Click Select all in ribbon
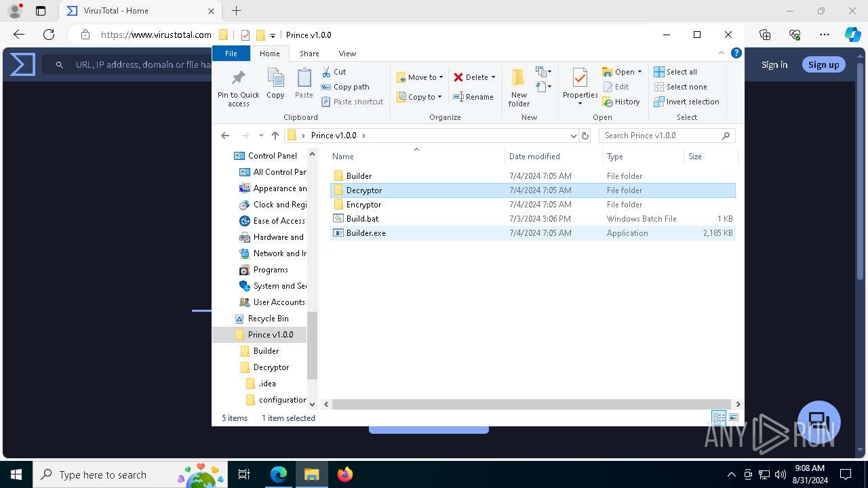 (675, 72)
